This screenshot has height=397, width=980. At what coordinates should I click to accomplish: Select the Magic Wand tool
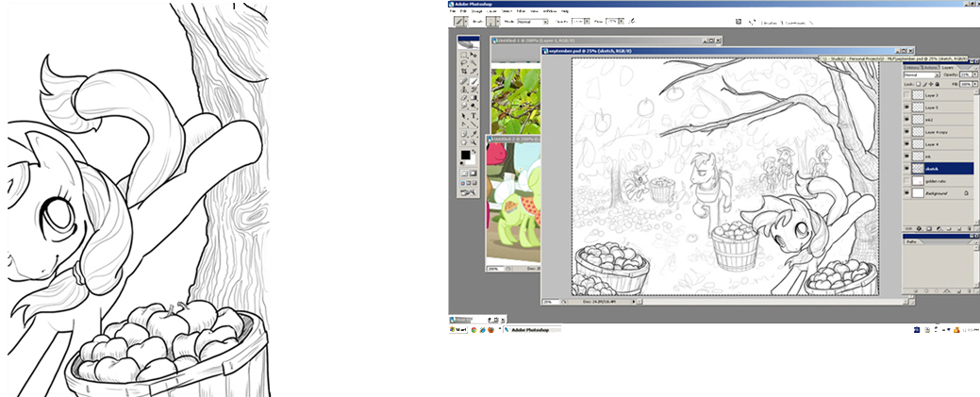tap(473, 62)
